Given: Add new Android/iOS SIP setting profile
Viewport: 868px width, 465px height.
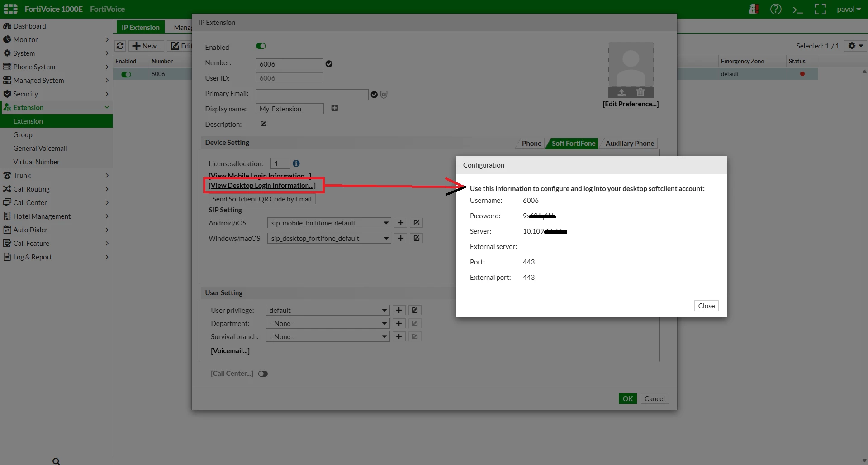Looking at the screenshot, I should (x=401, y=223).
